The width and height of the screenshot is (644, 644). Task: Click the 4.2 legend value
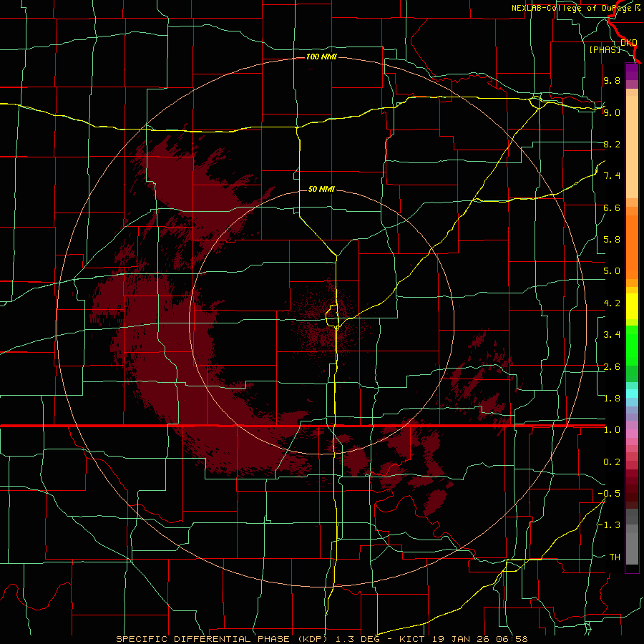tap(612, 303)
